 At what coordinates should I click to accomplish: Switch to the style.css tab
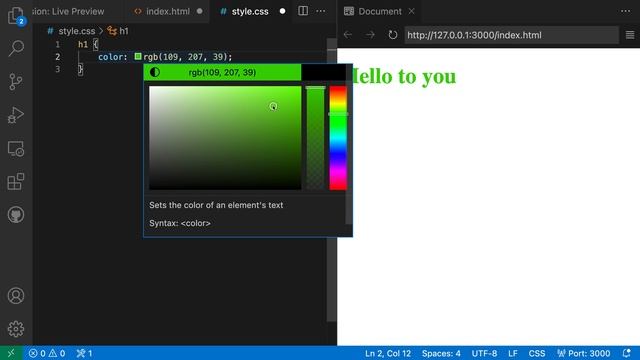click(x=250, y=11)
